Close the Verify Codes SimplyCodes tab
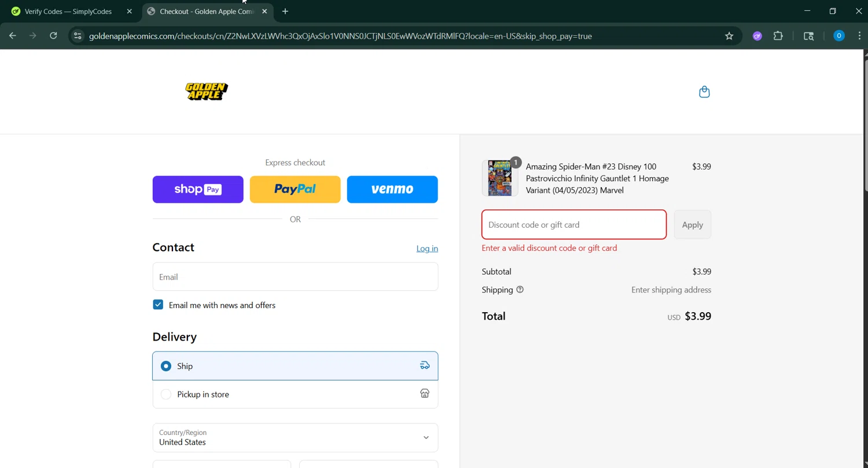The image size is (868, 468). [130, 11]
